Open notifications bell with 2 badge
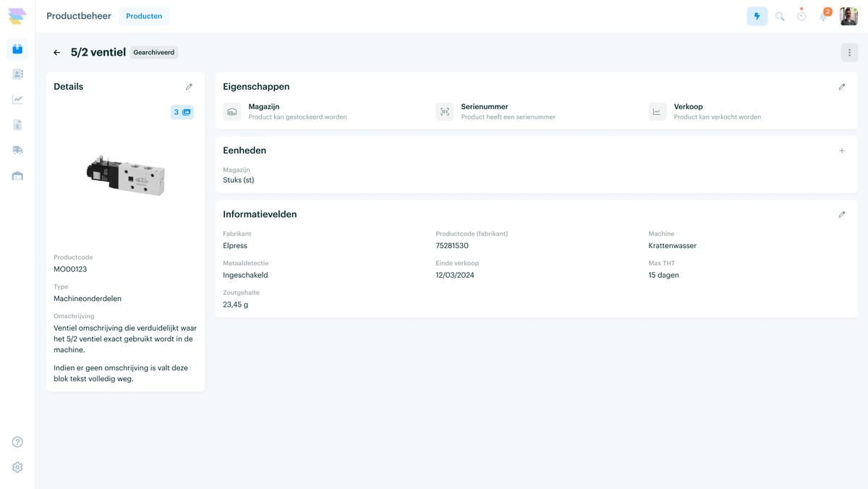 (824, 14)
